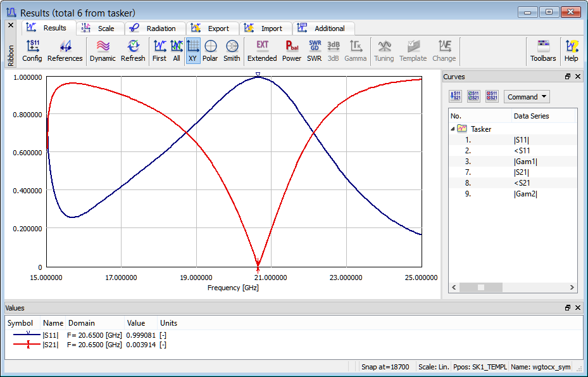Viewport: 588px width, 377px height.
Task: Click the scrollbar thumb in Curves list
Action: click(481, 287)
